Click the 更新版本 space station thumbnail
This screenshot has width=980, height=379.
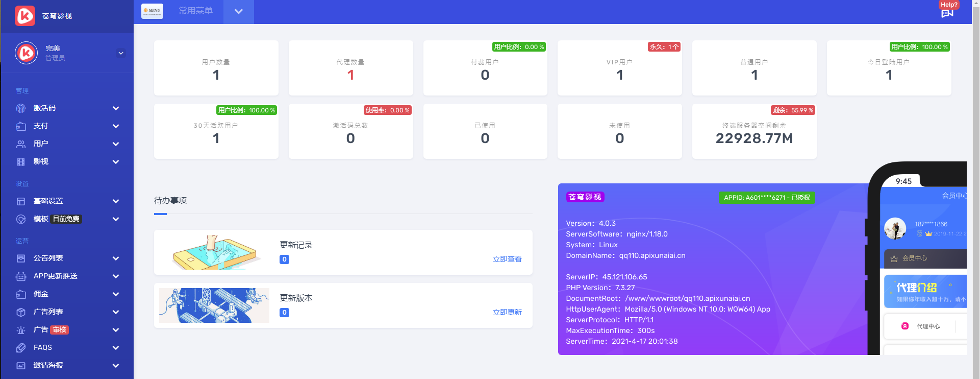tap(214, 305)
